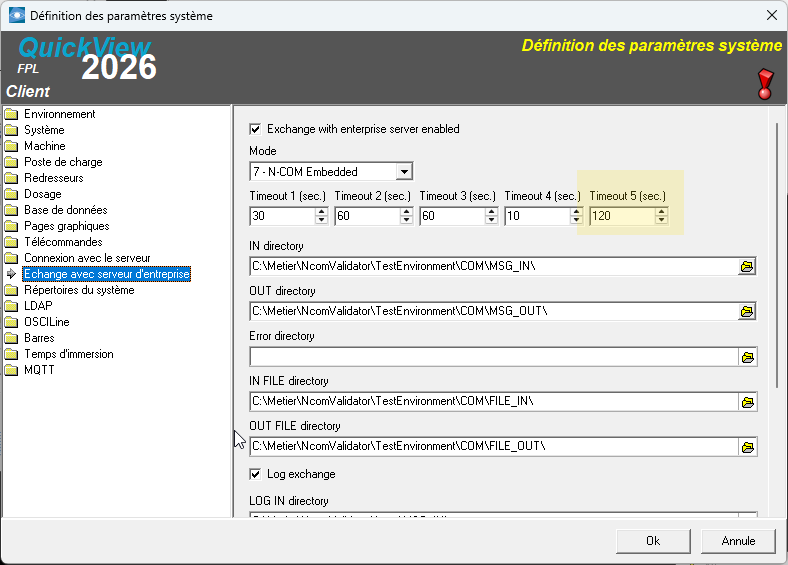Screen dimensions: 788x565
Task: Cancel changes with the Annule button
Action: tap(738, 541)
